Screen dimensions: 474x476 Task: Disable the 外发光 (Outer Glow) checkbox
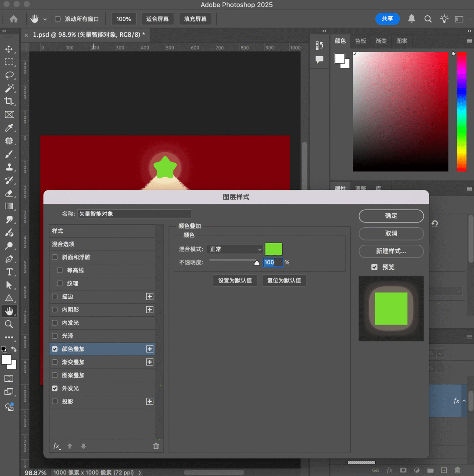[x=55, y=388]
